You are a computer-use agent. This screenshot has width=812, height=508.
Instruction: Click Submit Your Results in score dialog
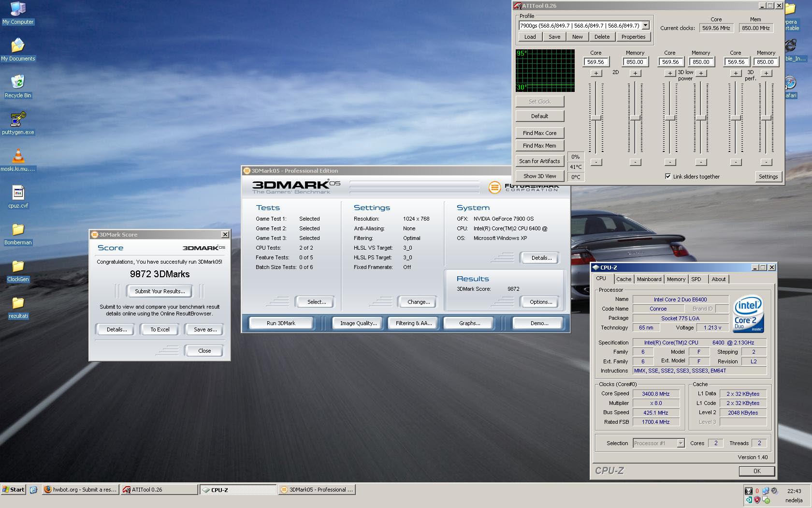[159, 291]
